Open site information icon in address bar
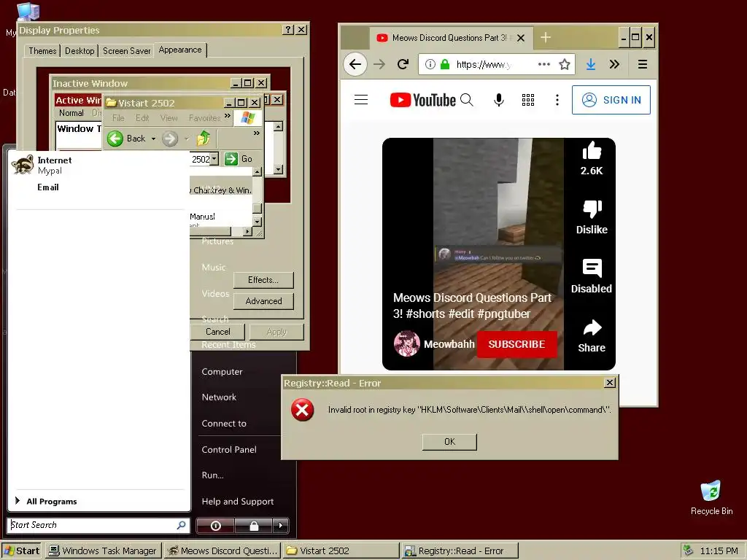Viewport: 747px width, 560px height. click(x=430, y=64)
